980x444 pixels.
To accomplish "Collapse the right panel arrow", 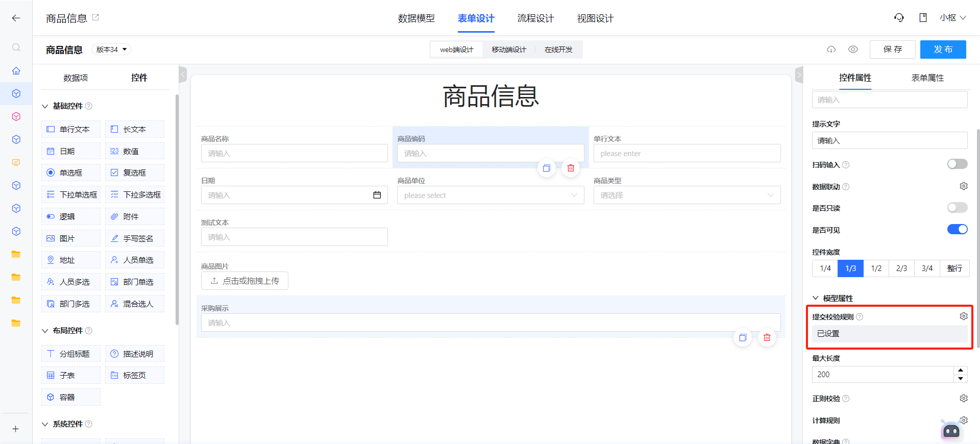I will (799, 75).
